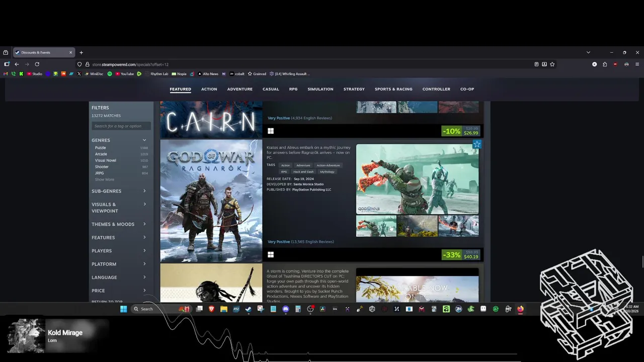Viewport: 644px width, 362px height.
Task: Filter by the Visual Novel genre
Action: [x=106, y=160]
